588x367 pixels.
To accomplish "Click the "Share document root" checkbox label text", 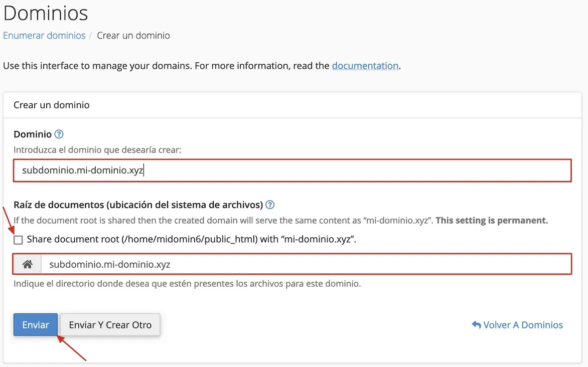I will point(191,239).
